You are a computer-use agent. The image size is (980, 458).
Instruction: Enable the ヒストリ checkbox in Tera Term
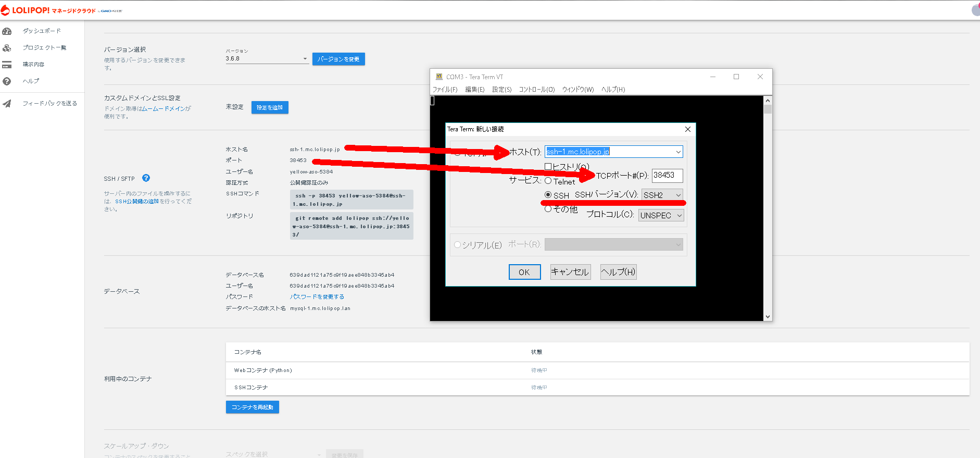click(548, 167)
